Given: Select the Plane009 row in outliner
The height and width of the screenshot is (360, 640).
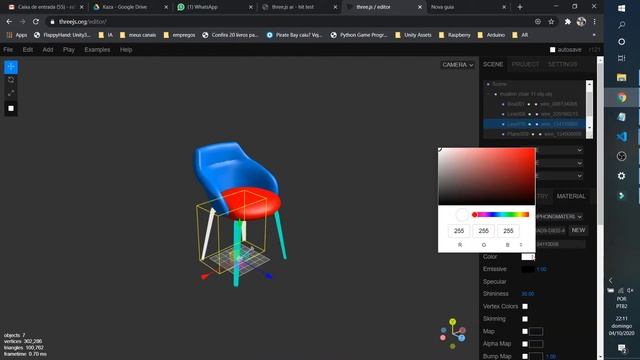Looking at the screenshot, I should (534, 134).
